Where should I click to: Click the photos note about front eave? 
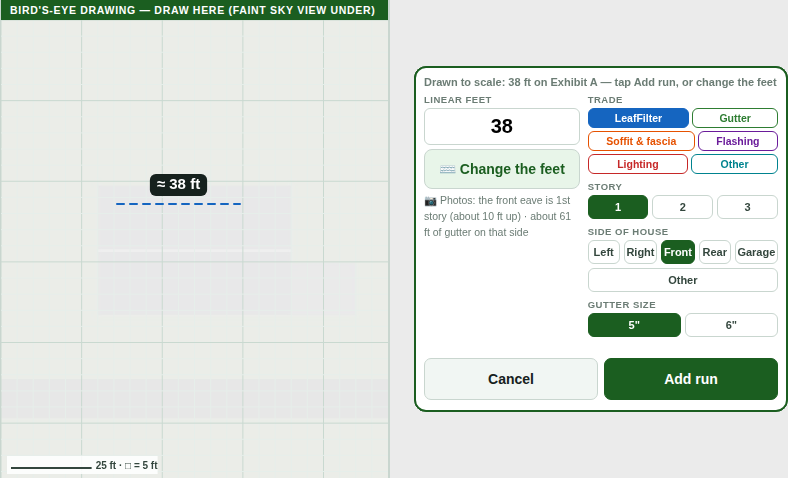point(498,216)
